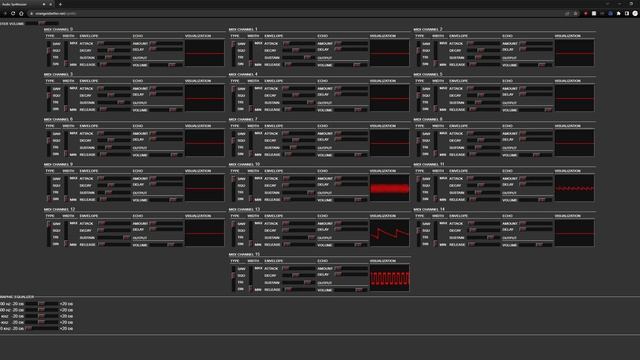Adjust MIDI Channel 5 output Volume slider
This screenshot has height=360, width=640.
(x=536, y=110)
